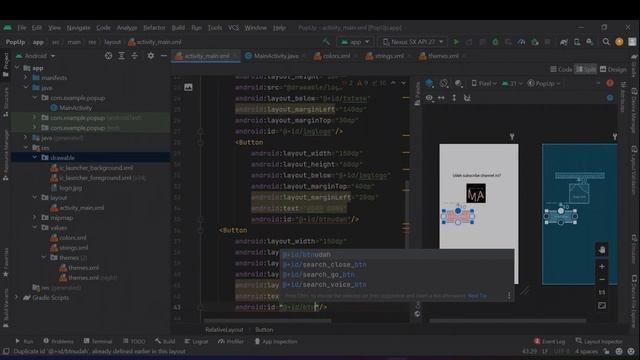
Task: Open the Problems tool window
Action: [58, 341]
